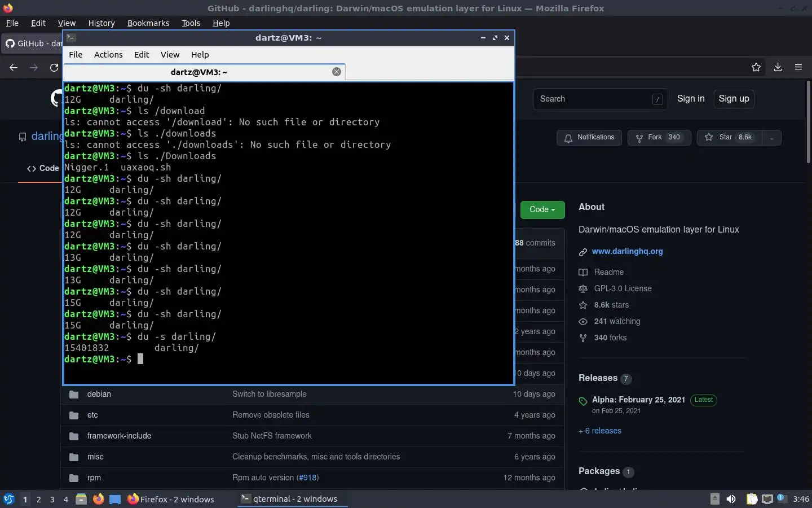Click Firefox forward arrow button
Screen dimensions: 812x508
coord(34,67)
